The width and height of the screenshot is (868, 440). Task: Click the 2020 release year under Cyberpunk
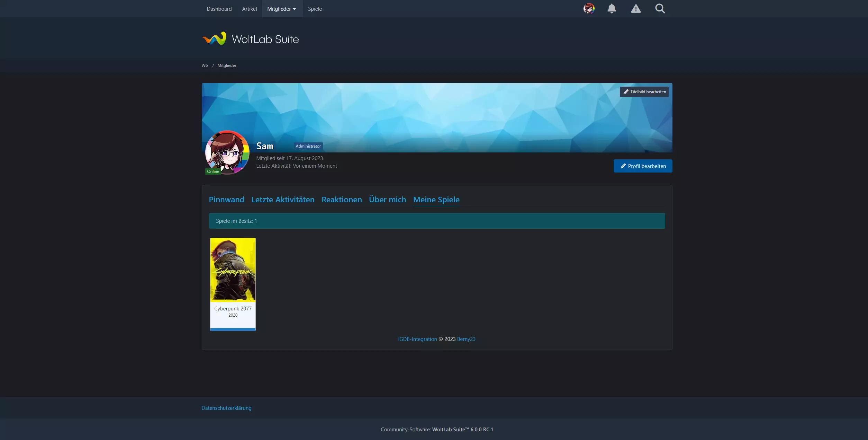(x=233, y=315)
